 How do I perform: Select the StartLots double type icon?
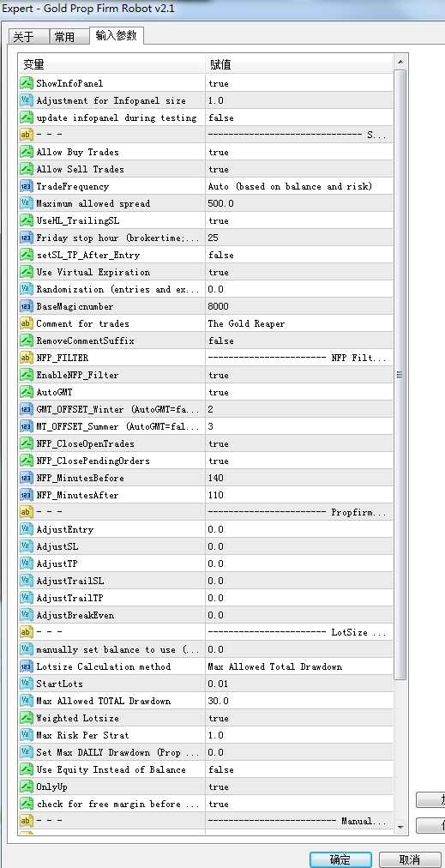27,684
